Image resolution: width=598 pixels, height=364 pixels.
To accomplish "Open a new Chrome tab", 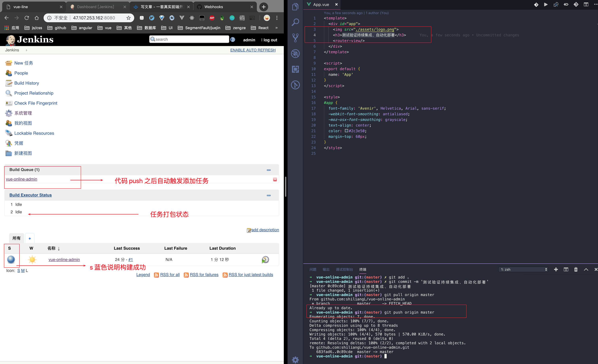I will pos(264,7).
